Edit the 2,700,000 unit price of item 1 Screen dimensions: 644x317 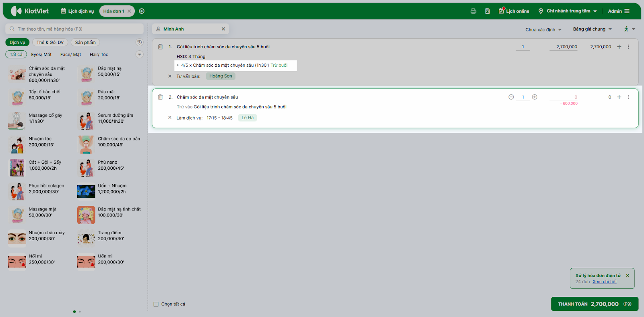click(563, 47)
